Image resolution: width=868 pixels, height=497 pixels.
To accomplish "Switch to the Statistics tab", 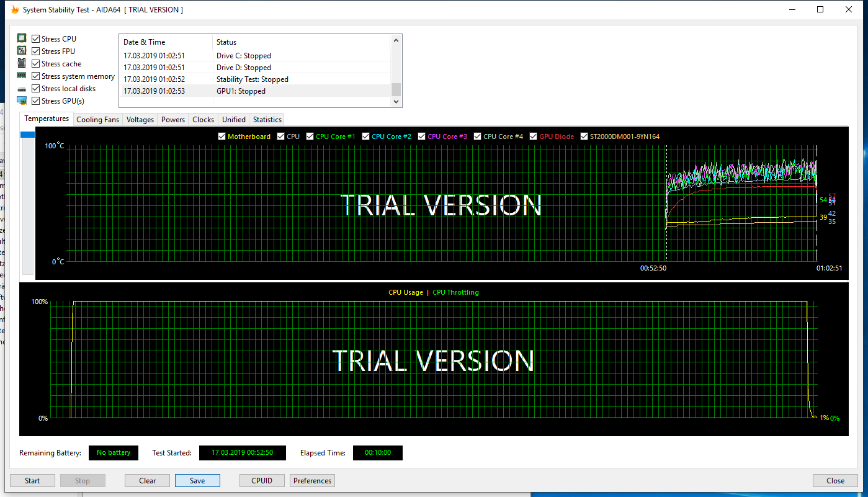I will [x=267, y=120].
